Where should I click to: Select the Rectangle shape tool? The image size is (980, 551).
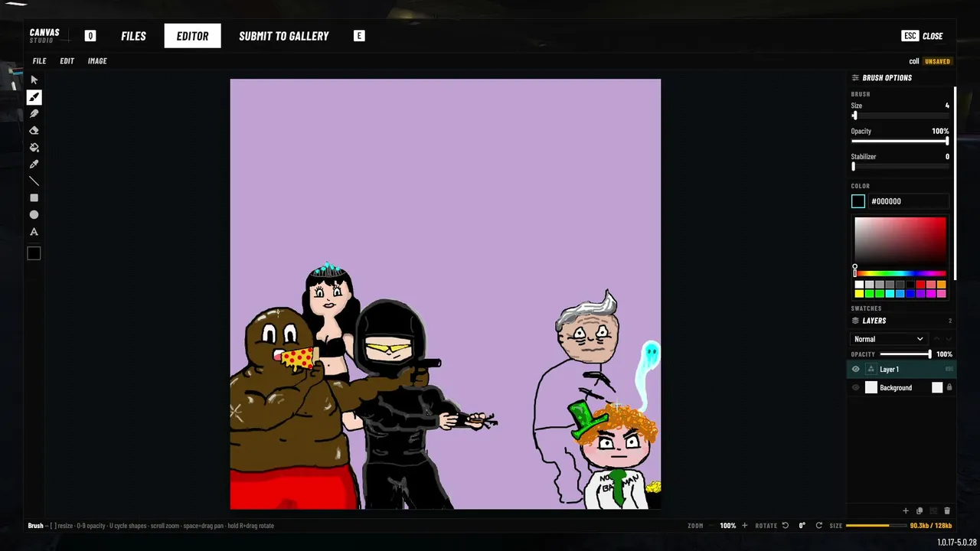point(34,198)
